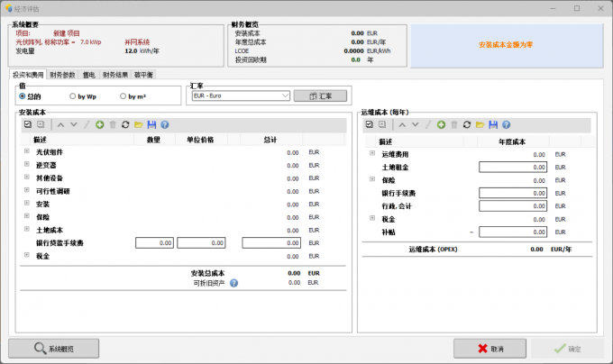Expand the 逆变器 cost row
This screenshot has height=364, width=613.
click(x=26, y=164)
